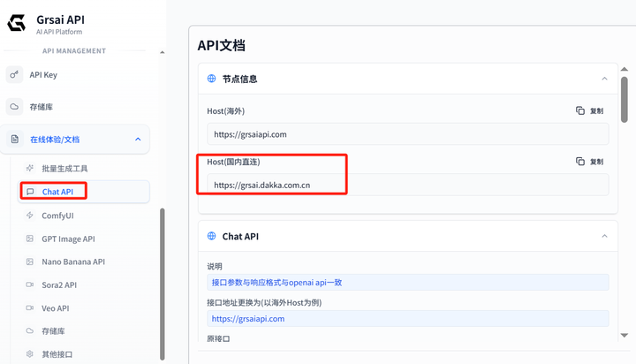636x364 pixels.
Task: Click the sidebar scrollbar thumb
Action: click(x=163, y=284)
